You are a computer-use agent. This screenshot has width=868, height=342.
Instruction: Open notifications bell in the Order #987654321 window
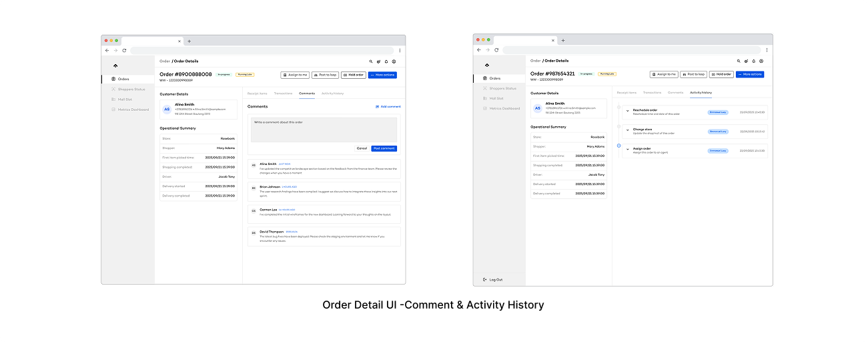754,61
